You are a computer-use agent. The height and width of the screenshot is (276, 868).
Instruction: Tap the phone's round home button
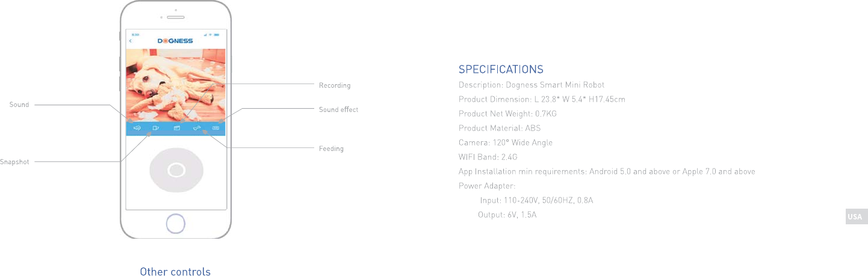click(x=176, y=224)
